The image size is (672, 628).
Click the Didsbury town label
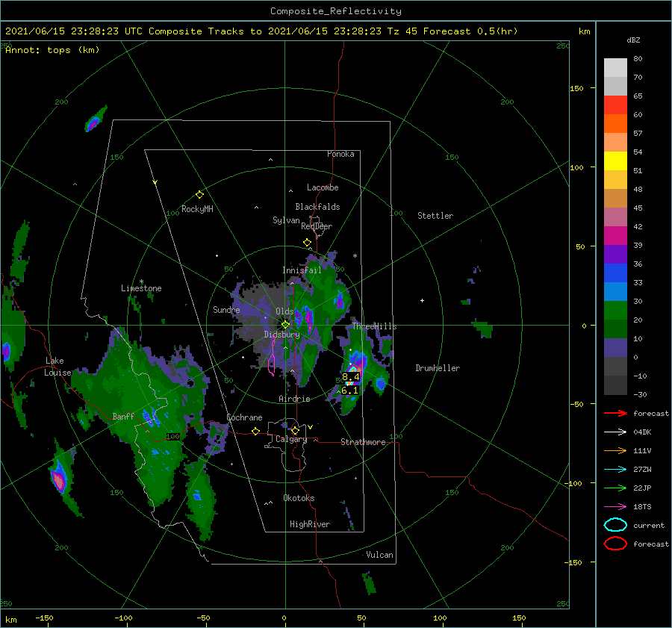(282, 335)
